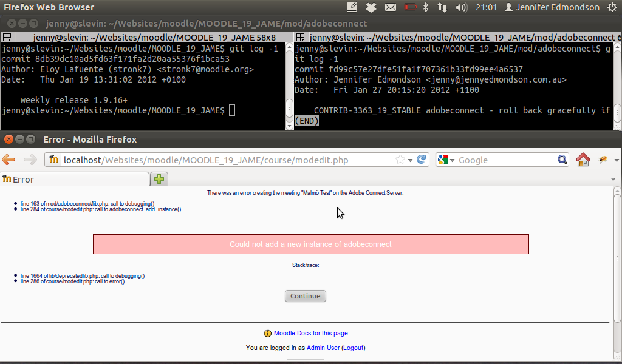Screen dimensions: 622x364
Task: Click the Firefox forward arrow button
Action: pyautogui.click(x=30, y=160)
